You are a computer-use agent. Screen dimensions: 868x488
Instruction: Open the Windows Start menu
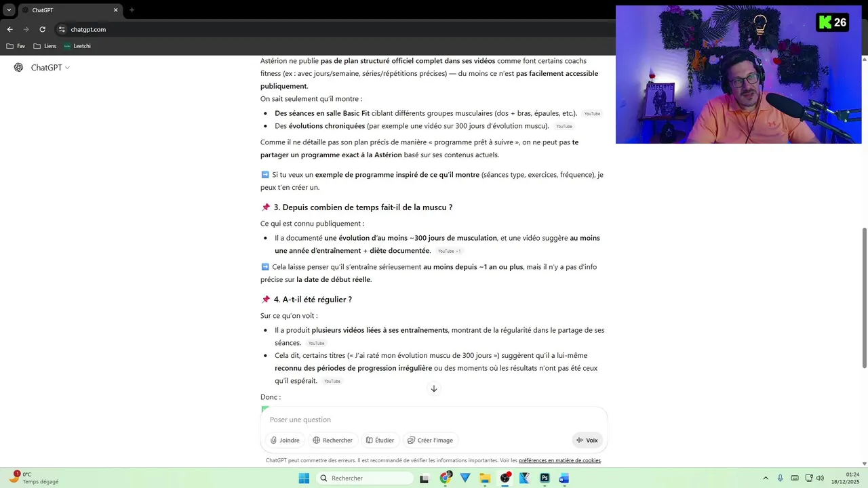(304, 478)
